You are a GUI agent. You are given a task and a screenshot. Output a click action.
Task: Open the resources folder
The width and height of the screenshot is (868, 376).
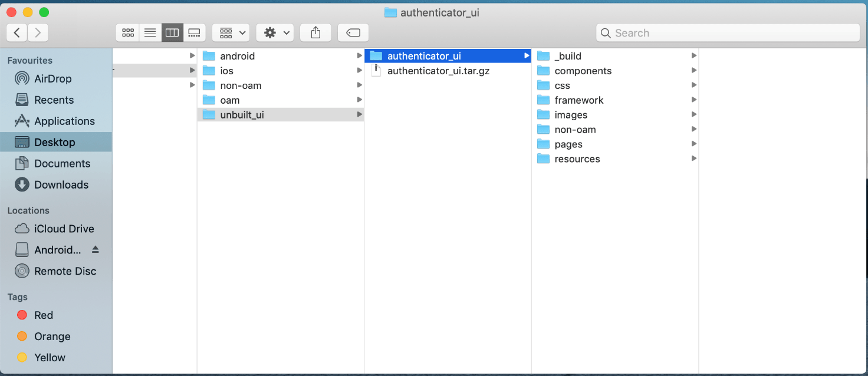(x=615, y=159)
